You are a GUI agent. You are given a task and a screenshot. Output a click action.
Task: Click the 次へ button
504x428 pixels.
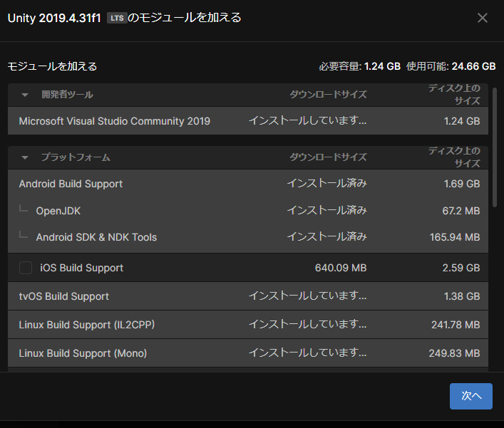pyautogui.click(x=471, y=396)
